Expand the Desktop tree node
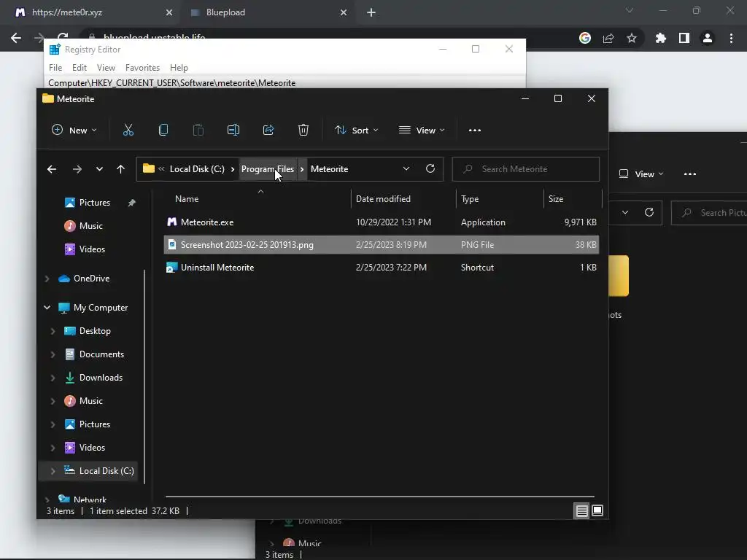747x560 pixels. 53,331
